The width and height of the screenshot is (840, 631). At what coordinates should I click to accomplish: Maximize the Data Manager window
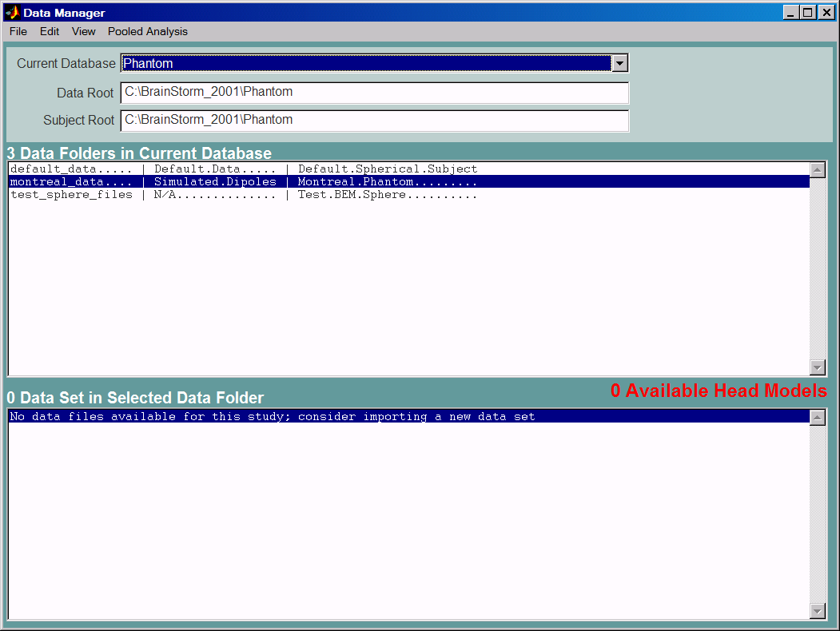click(807, 13)
